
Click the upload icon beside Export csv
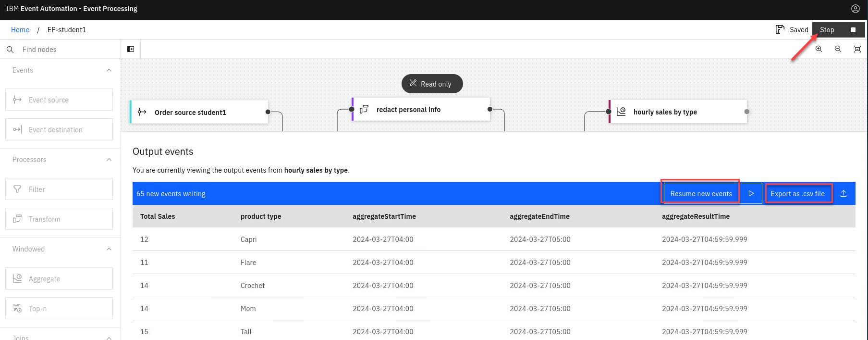tap(844, 193)
